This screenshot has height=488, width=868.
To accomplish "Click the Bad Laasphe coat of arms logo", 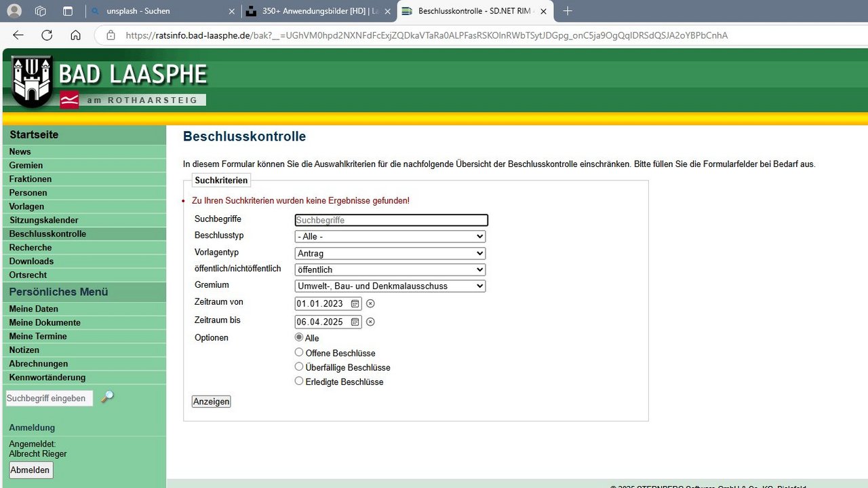I will [x=31, y=79].
